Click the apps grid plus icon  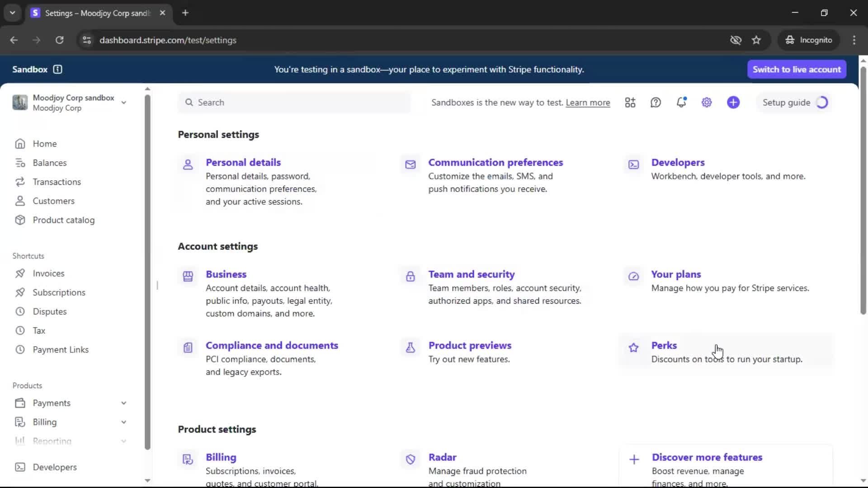[x=630, y=103]
